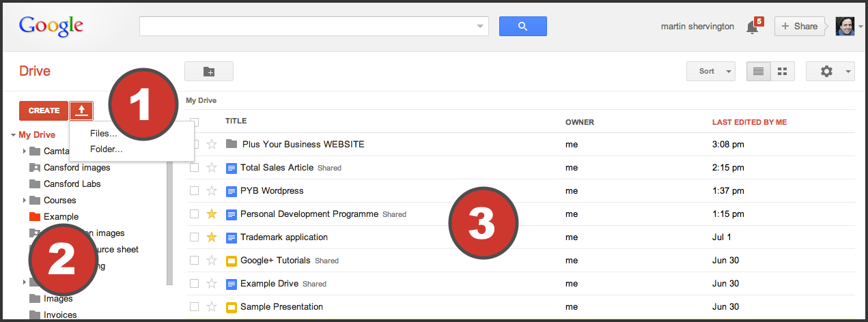Expand the Courses folder in tree
The width and height of the screenshot is (868, 322).
coord(25,201)
